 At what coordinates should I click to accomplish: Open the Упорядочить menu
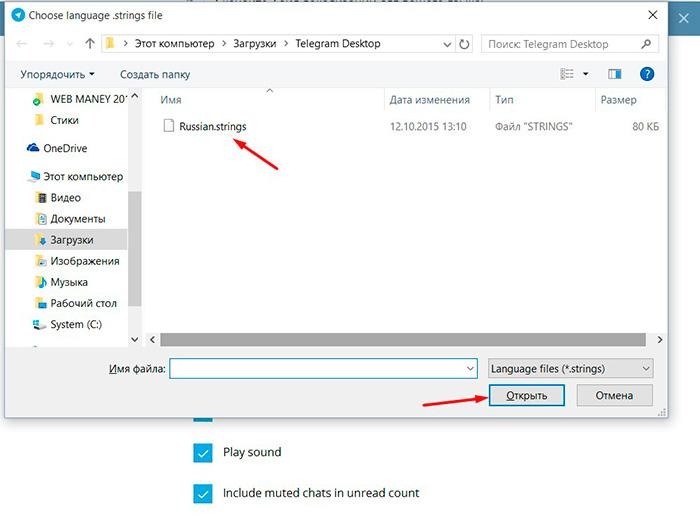coord(57,75)
